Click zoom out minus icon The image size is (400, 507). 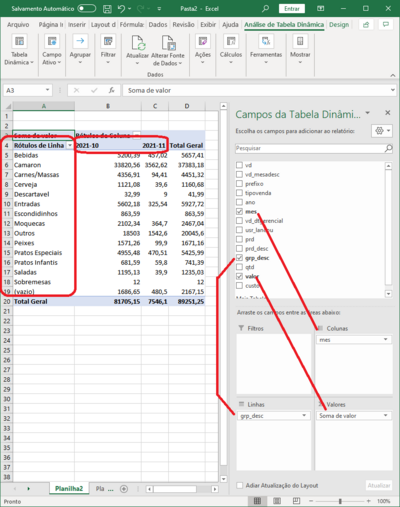click(x=311, y=501)
